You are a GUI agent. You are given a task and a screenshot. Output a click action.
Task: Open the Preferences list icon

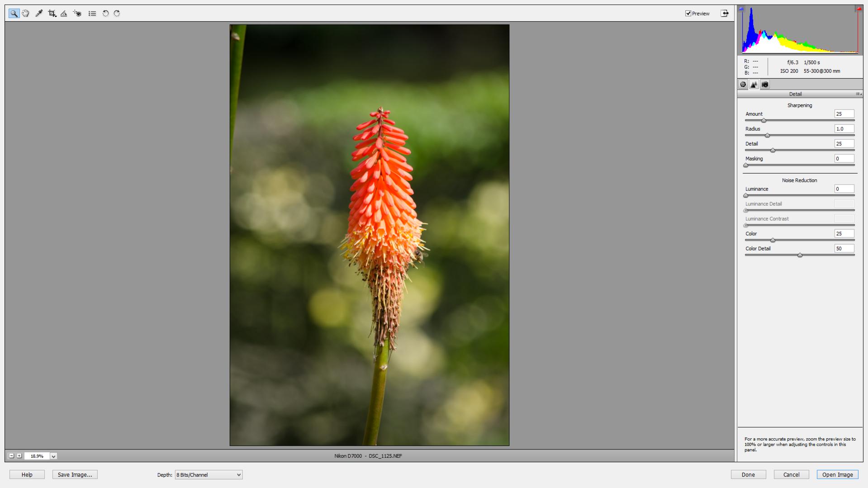pos(92,14)
